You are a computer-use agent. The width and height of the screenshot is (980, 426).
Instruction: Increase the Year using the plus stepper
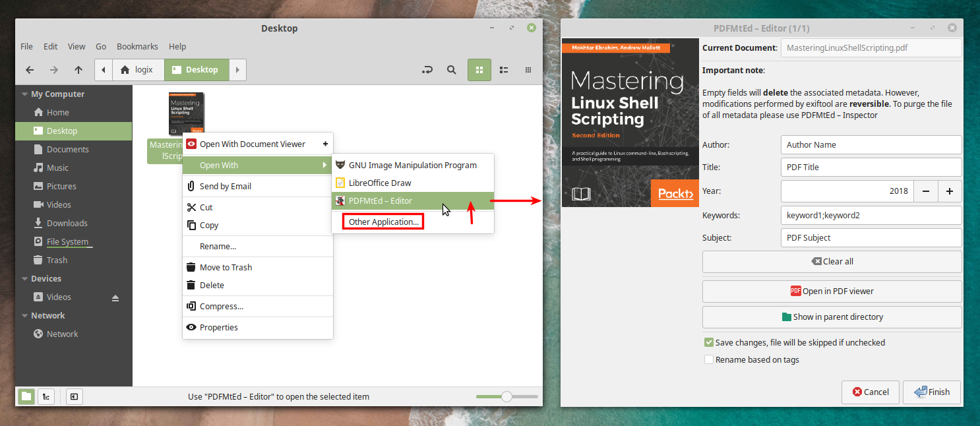(950, 191)
